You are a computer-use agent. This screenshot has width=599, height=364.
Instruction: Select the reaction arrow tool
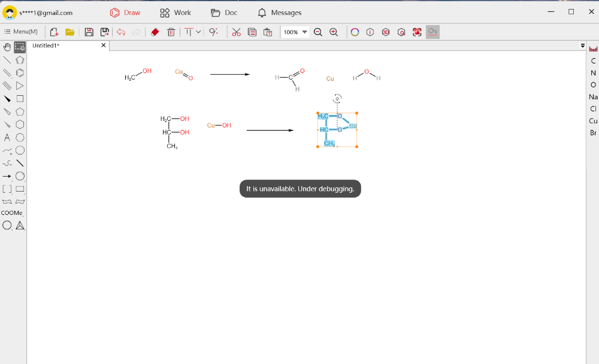7,176
